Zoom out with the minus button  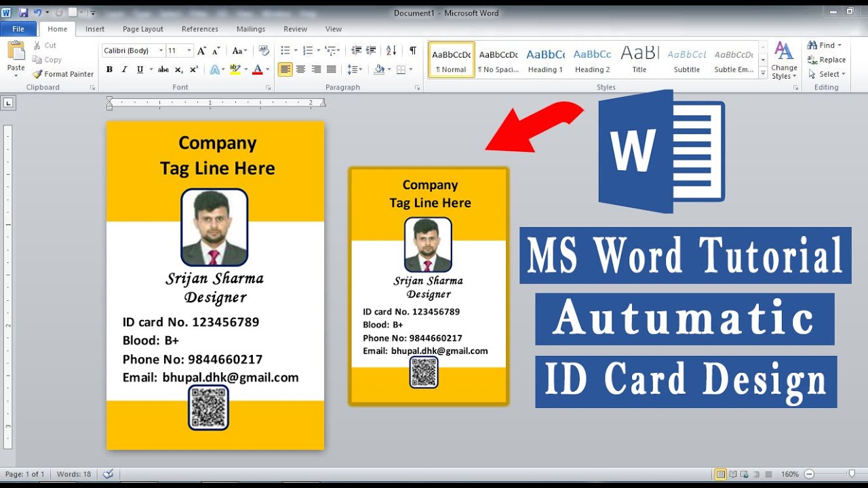809,474
